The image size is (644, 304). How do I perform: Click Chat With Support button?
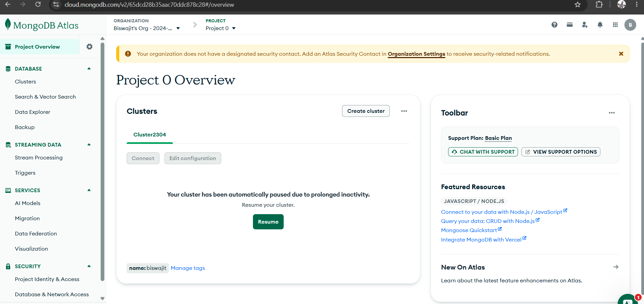483,152
